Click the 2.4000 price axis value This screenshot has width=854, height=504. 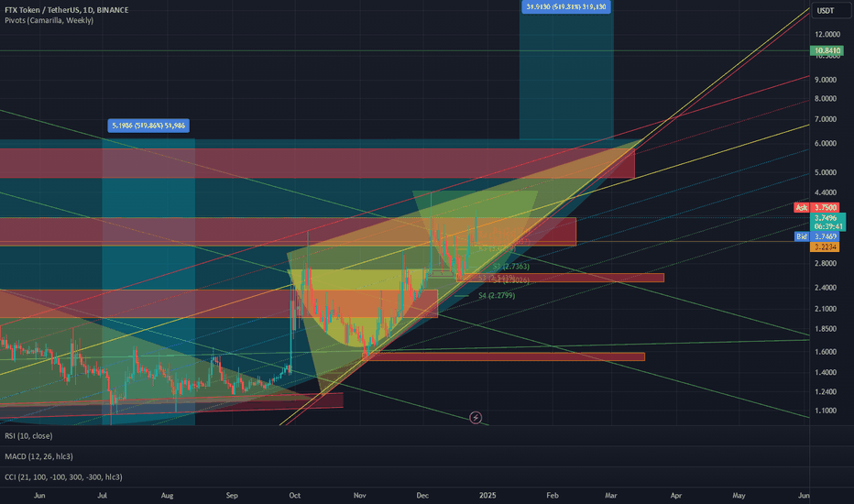coord(826,288)
